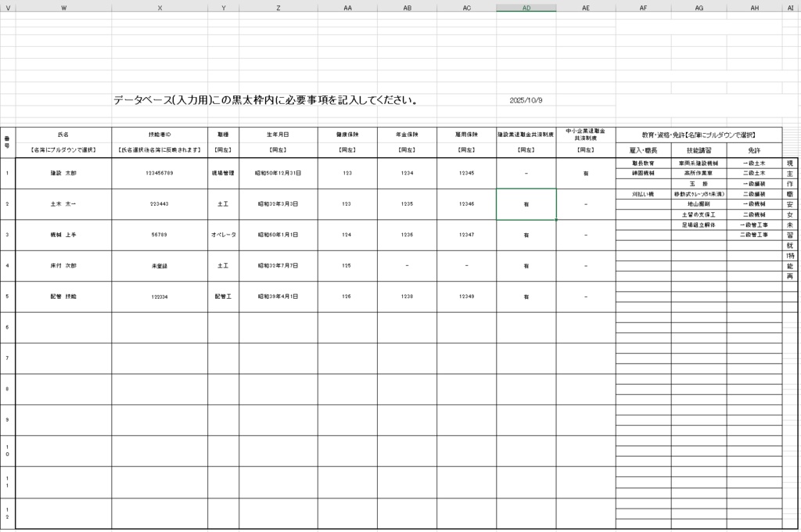Select column header AD
The width and height of the screenshot is (801, 532).
526,8
